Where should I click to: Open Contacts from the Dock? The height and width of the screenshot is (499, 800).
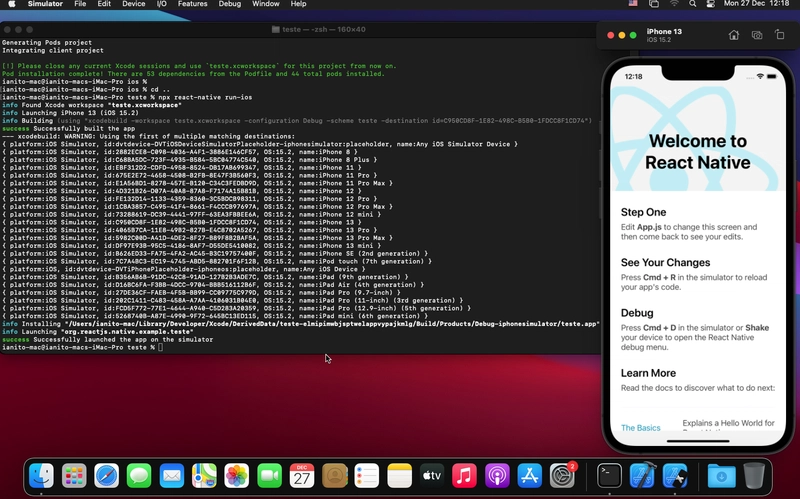(335, 476)
